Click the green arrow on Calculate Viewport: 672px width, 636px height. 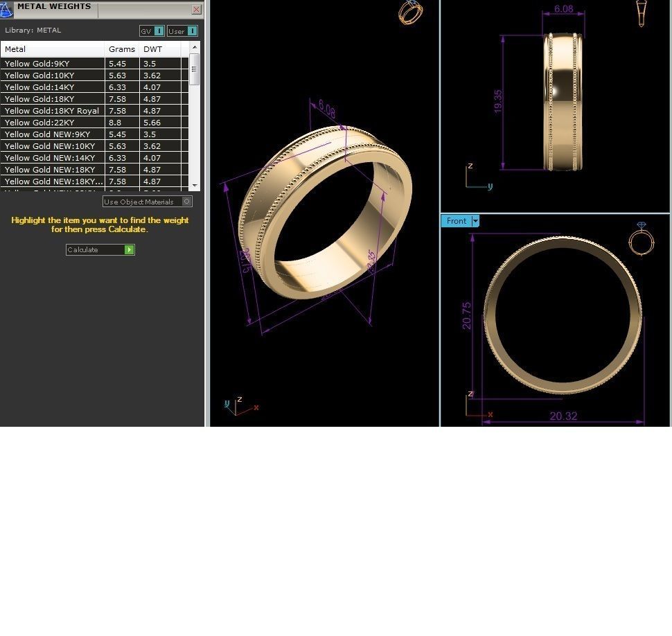point(129,249)
